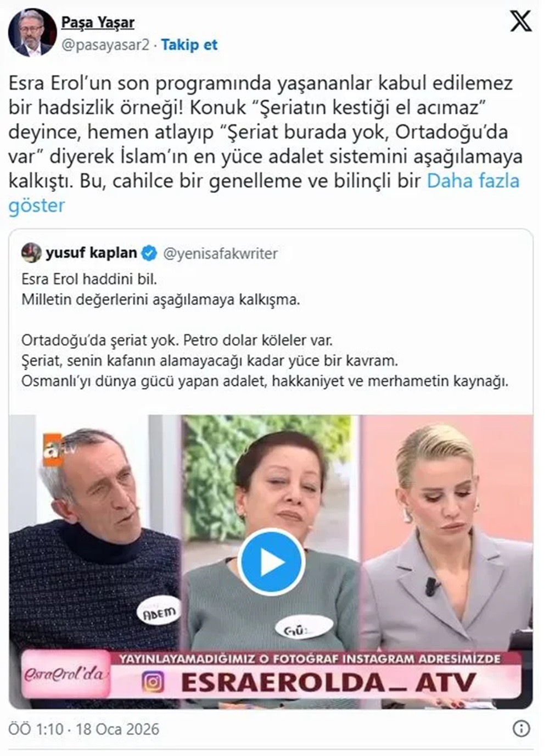Click the ESRAEROLDA_ATV banner text
The height and width of the screenshot is (756, 549).
(328, 682)
